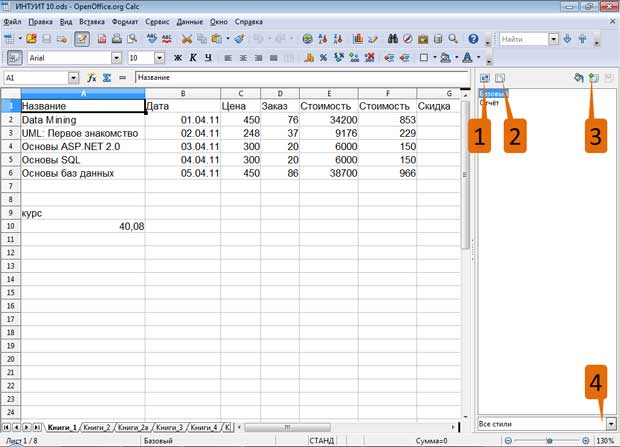620x447 pixels.
Task: Click the Arial font name field
Action: 70,58
